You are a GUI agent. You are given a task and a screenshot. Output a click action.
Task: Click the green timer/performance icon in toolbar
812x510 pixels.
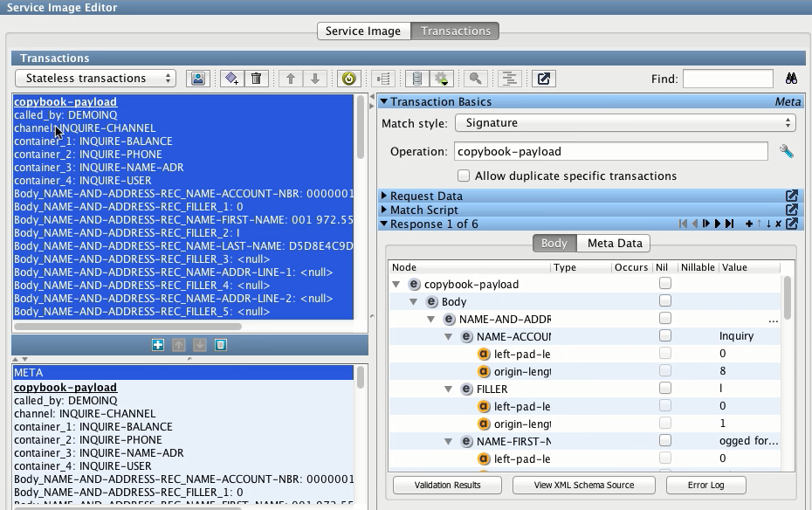tap(348, 79)
